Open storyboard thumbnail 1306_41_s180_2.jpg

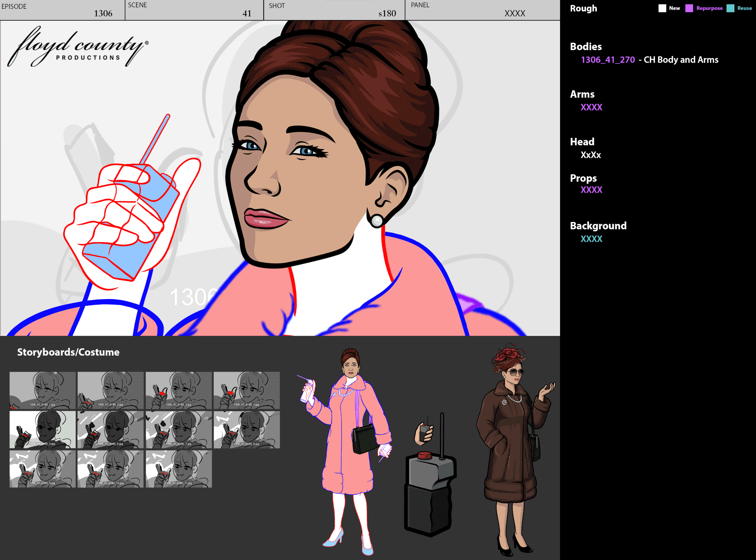[110, 390]
